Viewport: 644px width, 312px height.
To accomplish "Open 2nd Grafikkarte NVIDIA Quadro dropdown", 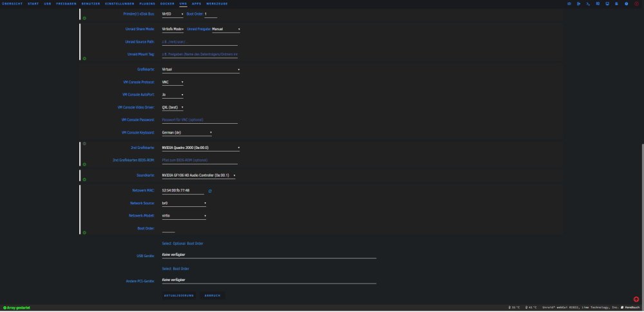I will click(200, 148).
